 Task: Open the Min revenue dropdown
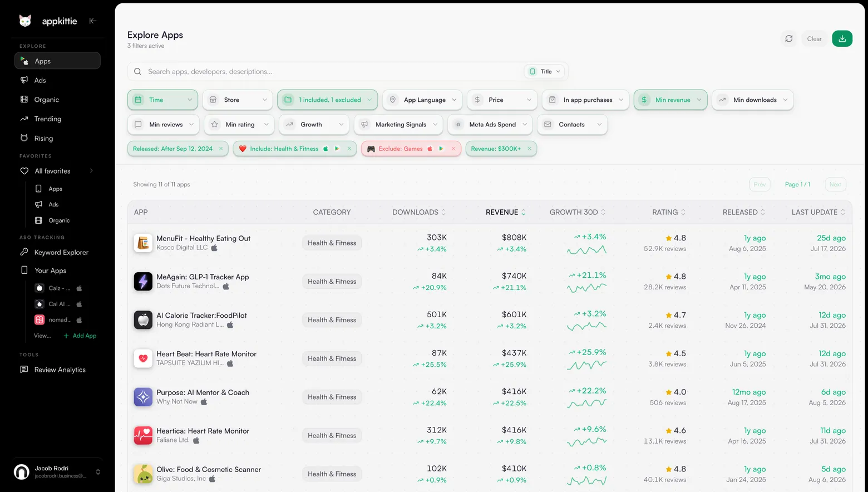point(670,100)
